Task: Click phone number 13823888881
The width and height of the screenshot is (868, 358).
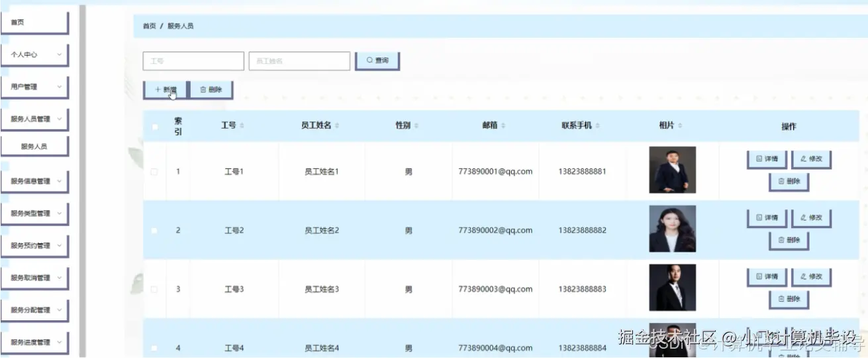Action: (582, 172)
